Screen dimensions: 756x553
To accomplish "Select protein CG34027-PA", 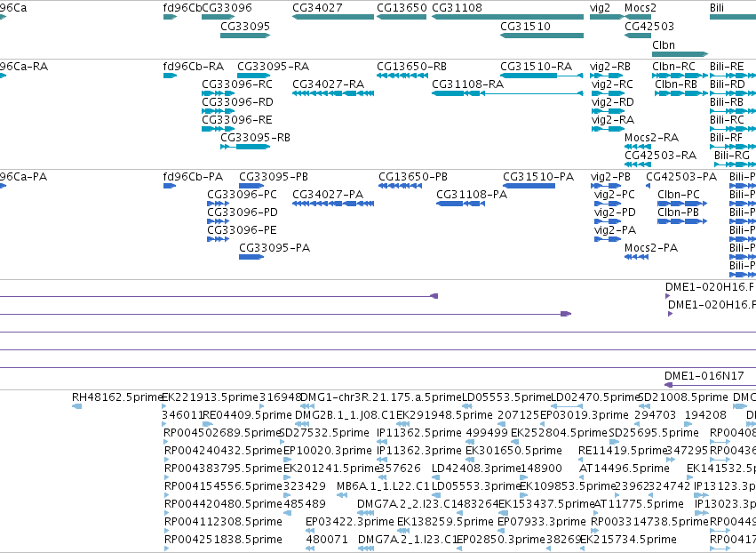I will (x=332, y=204).
